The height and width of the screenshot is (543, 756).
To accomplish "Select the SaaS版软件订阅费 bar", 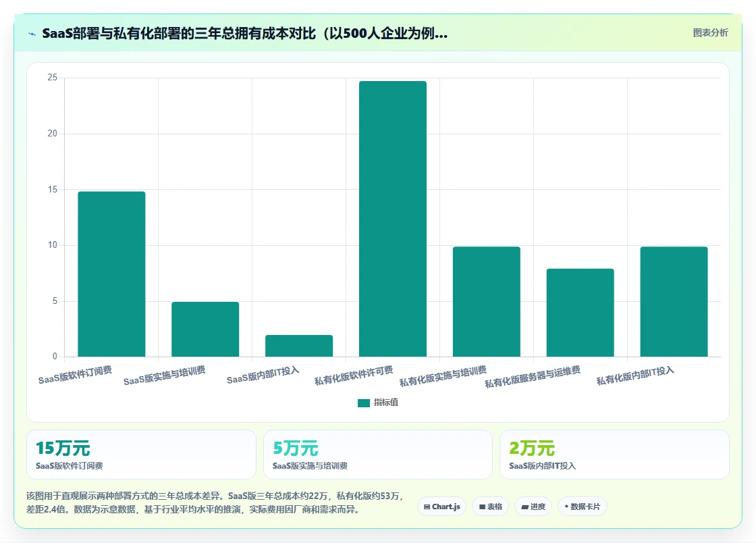I will click(111, 274).
